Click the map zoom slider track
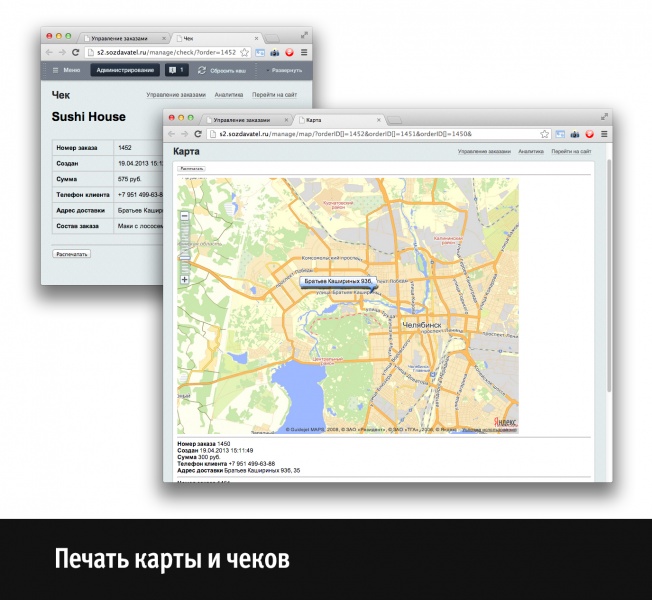The width and height of the screenshot is (652, 600). [185, 247]
